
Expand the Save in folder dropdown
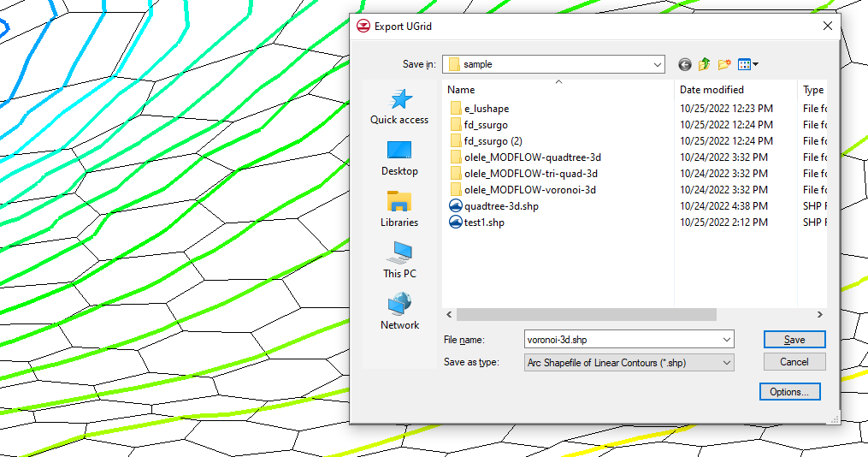(657, 64)
